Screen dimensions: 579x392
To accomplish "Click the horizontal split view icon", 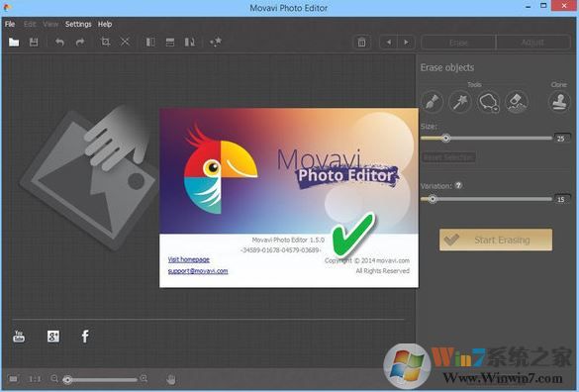I will click(x=170, y=43).
